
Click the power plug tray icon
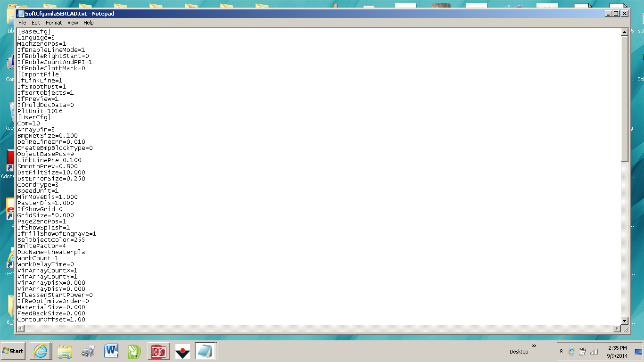(x=582, y=351)
